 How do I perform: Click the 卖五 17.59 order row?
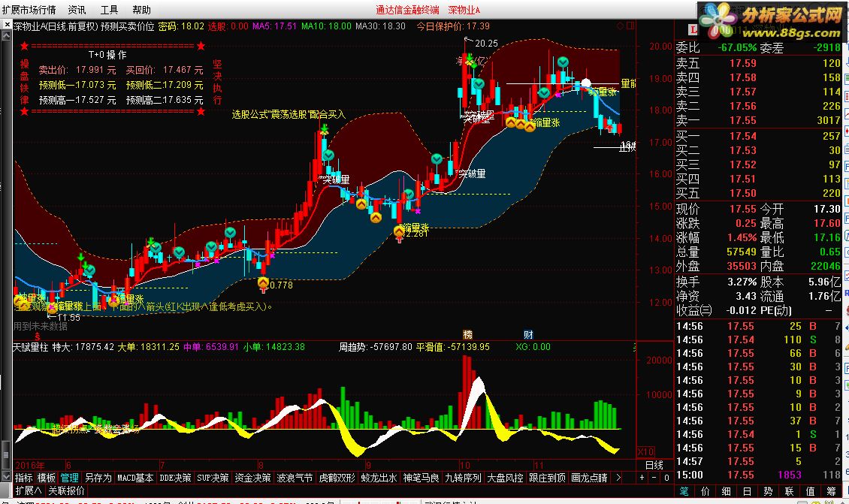point(758,63)
